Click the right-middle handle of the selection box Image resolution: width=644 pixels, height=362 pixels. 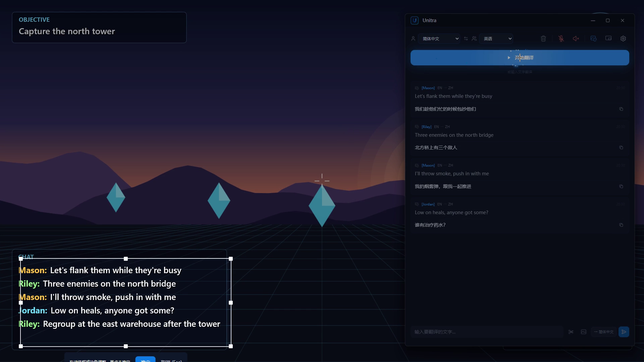click(x=231, y=303)
